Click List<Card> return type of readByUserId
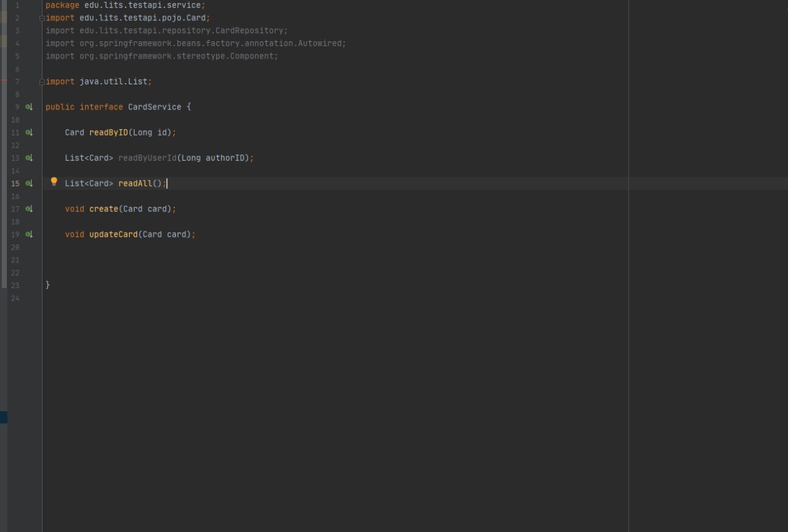The image size is (788, 532). (89, 158)
